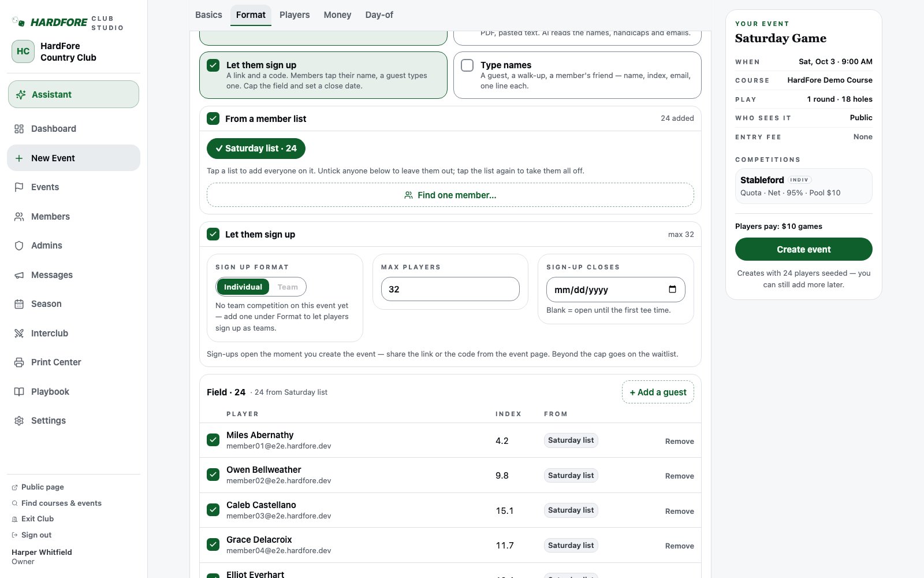Click the Playbook book icon
Image resolution: width=924 pixels, height=578 pixels.
(x=19, y=392)
